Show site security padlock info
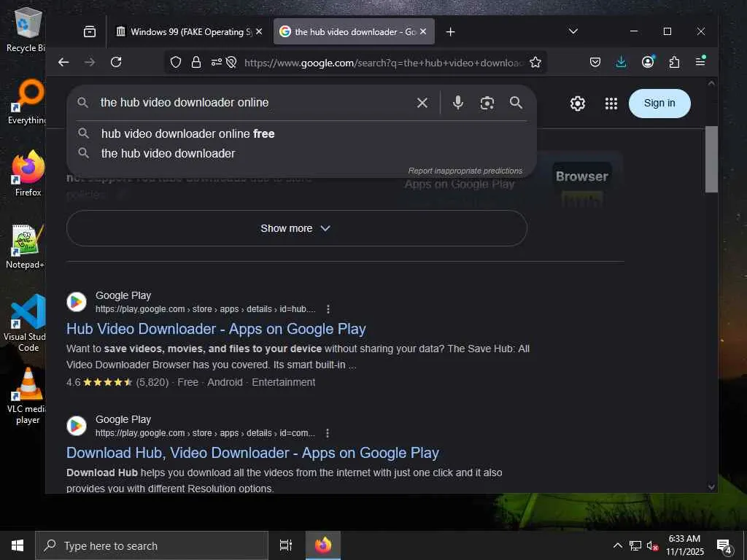 (196, 63)
